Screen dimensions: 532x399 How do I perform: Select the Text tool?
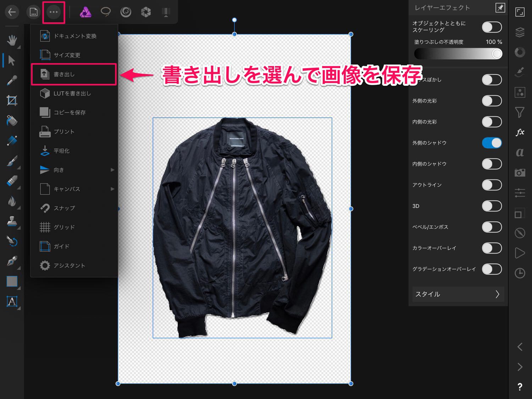tap(12, 301)
